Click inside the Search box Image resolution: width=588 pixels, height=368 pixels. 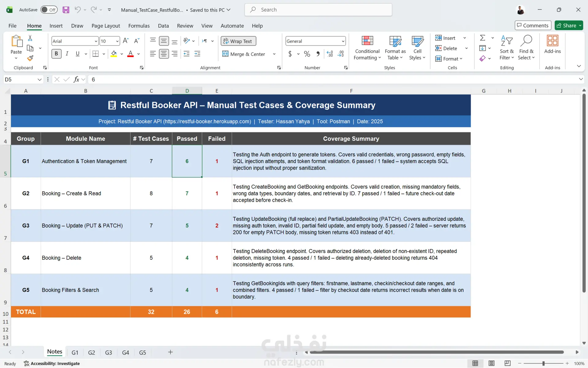pyautogui.click(x=318, y=10)
